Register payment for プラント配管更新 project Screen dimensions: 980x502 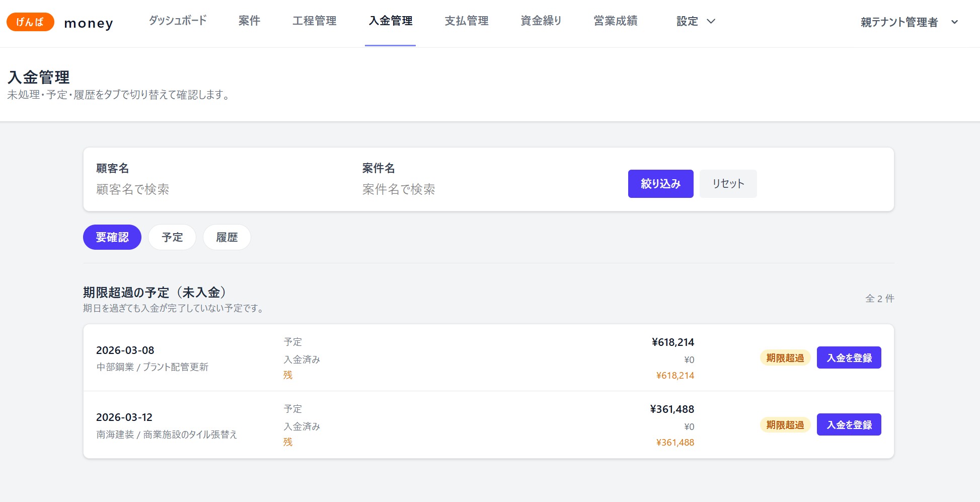coord(849,357)
